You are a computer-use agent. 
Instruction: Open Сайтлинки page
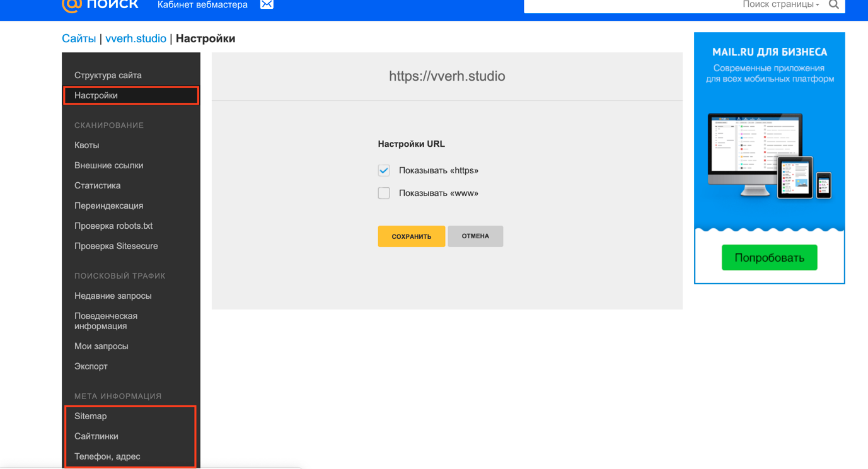click(x=96, y=436)
